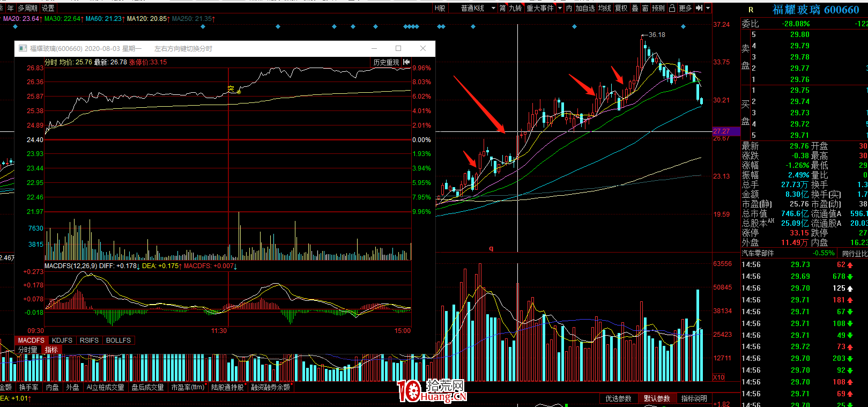Click the 叠 overlay icon button
This screenshot has width=868, height=407.
pyautogui.click(x=635, y=8)
